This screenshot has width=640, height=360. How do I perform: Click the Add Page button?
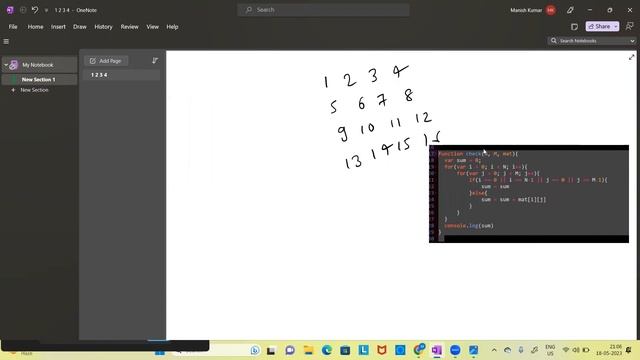[106, 61]
